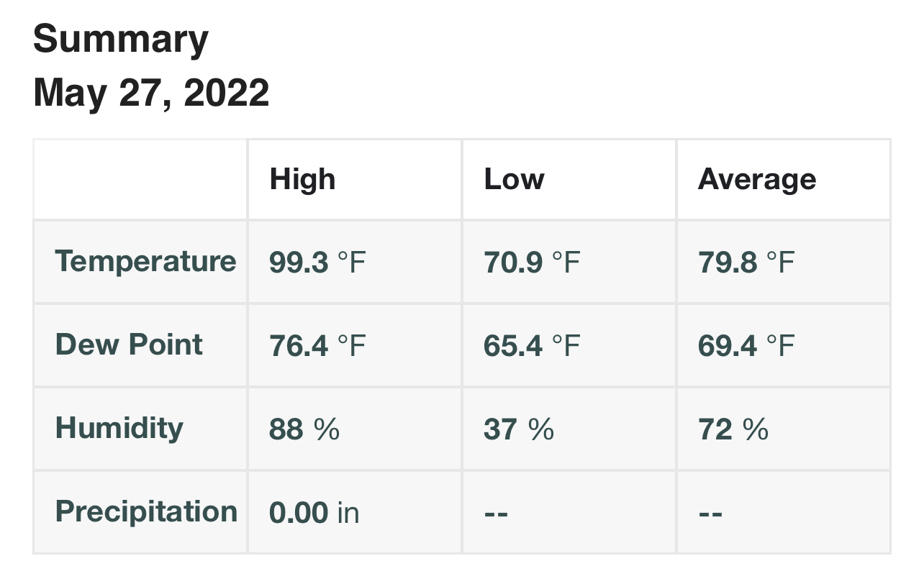Click the High column header
Screen dimensions: 924x561
(302, 179)
